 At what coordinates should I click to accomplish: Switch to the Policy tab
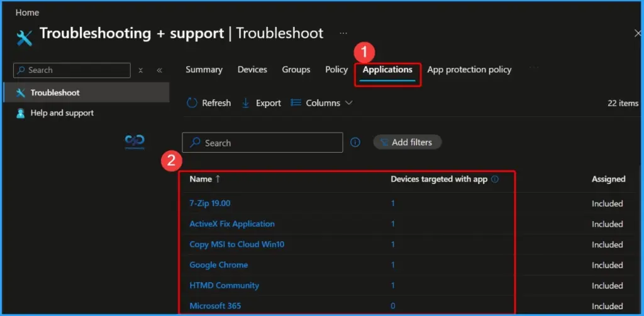[x=336, y=70]
